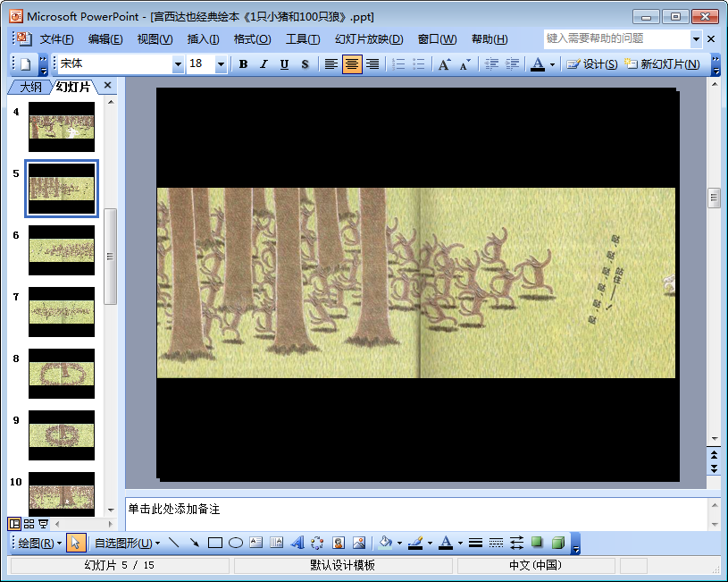Image resolution: width=728 pixels, height=582 pixels.
Task: Open 3-D style options
Action: click(x=557, y=543)
